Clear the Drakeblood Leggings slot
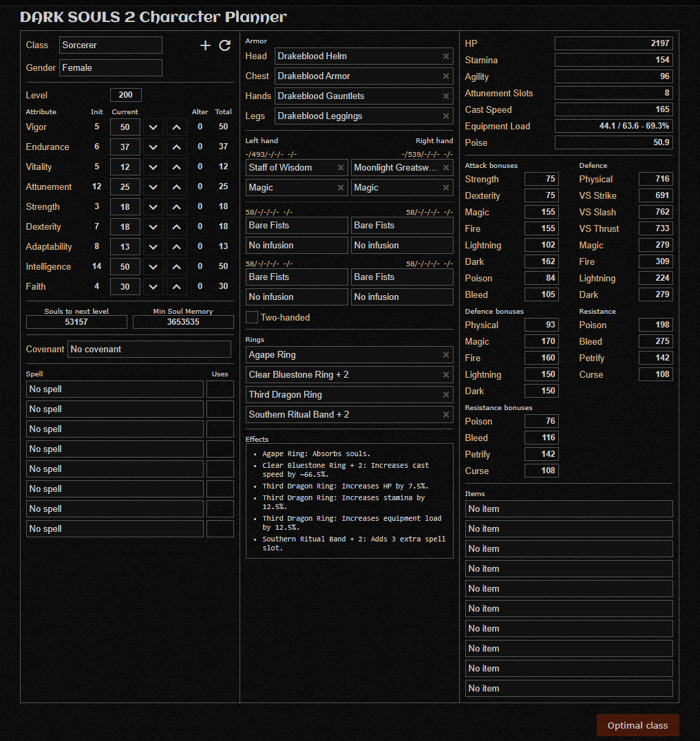 point(446,116)
